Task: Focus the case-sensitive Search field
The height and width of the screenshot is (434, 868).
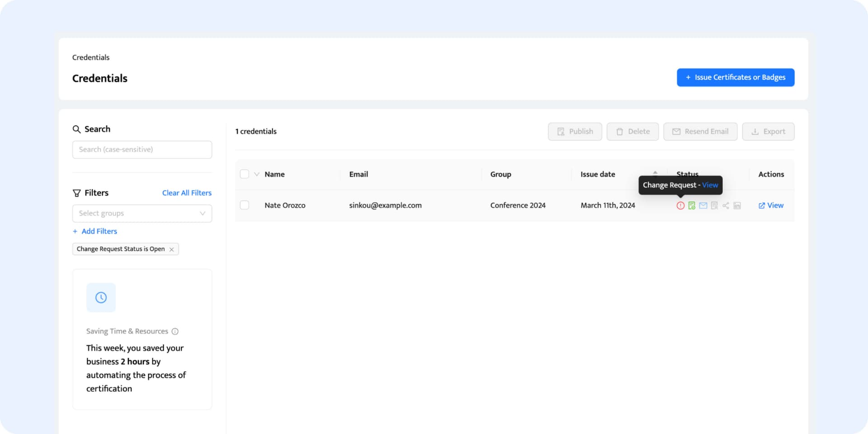Action: click(x=142, y=150)
